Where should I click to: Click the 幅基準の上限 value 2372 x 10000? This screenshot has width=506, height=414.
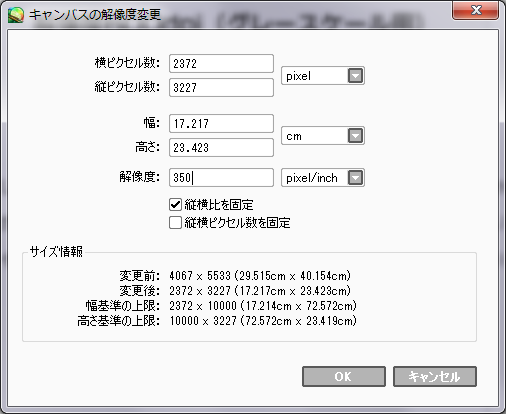point(203,306)
